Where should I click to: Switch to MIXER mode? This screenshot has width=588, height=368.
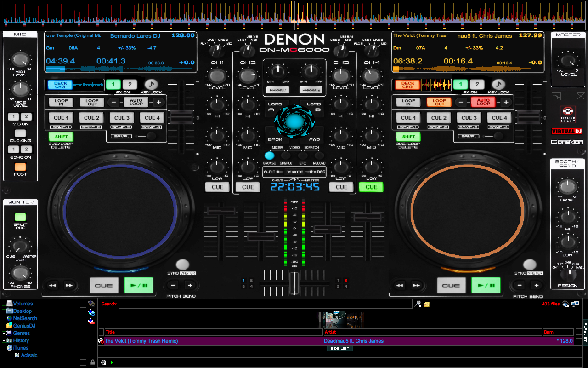277,148
